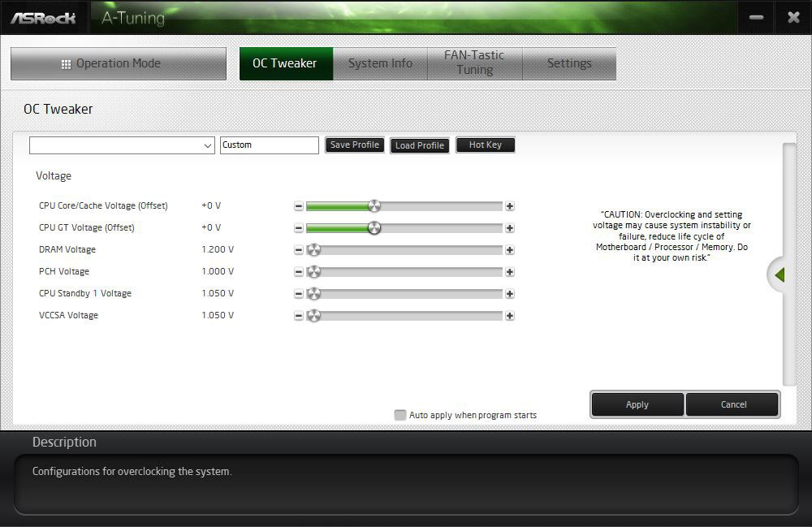Open the Hot Key settings button
This screenshot has height=527, width=812.
click(486, 145)
